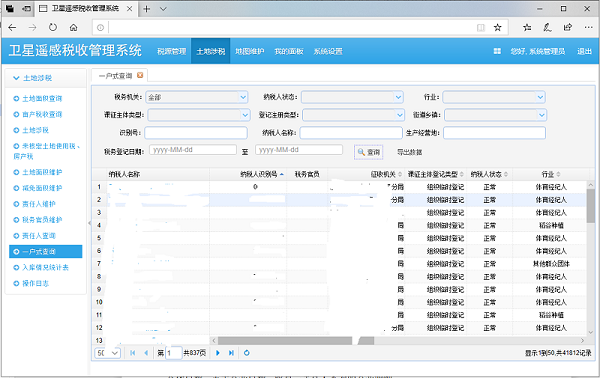Go to the next results page
Image resolution: width=600 pixels, height=378 pixels.
tap(218, 353)
